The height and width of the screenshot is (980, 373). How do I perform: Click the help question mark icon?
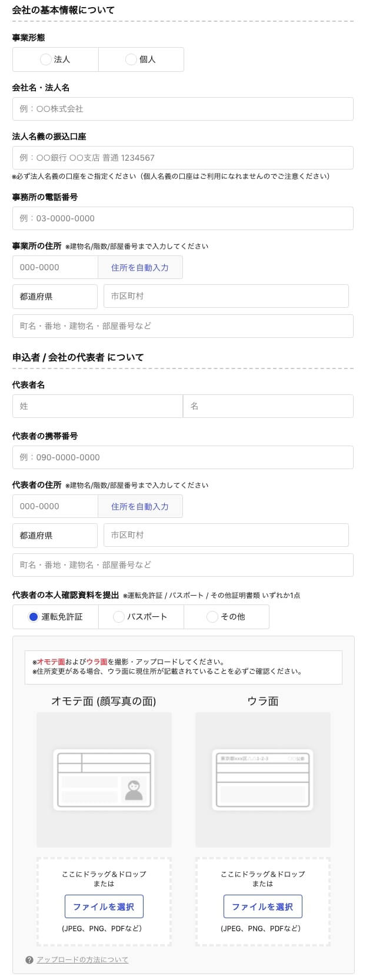pos(29,955)
